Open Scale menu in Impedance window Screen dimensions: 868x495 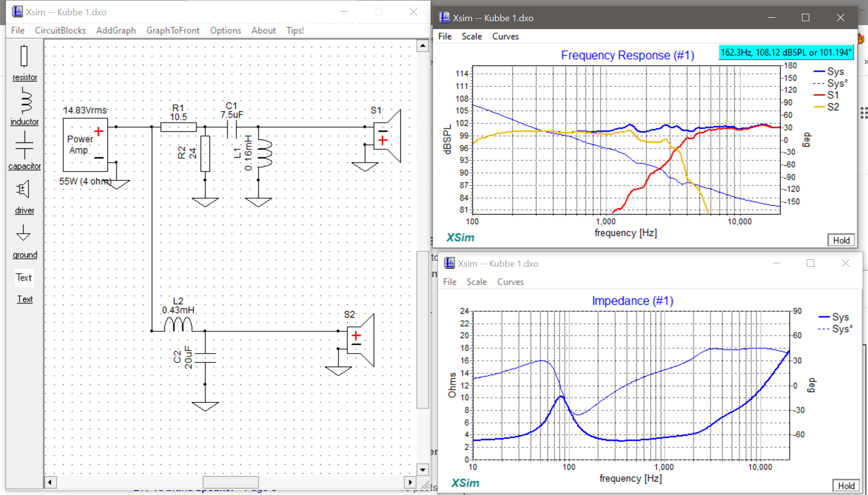(477, 282)
